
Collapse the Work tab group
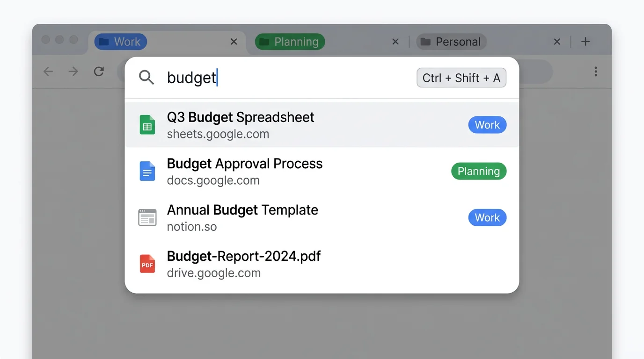(120, 42)
